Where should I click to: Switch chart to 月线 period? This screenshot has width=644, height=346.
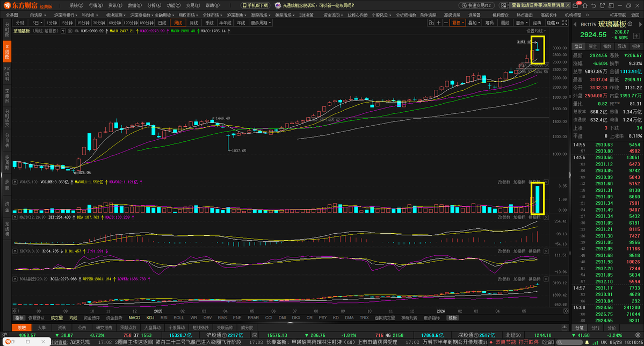(193, 23)
